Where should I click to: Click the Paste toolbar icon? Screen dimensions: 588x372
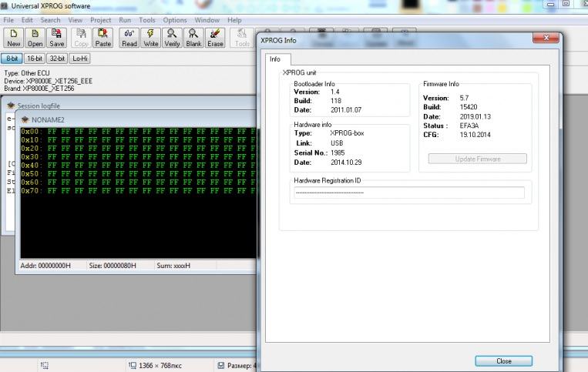point(103,38)
